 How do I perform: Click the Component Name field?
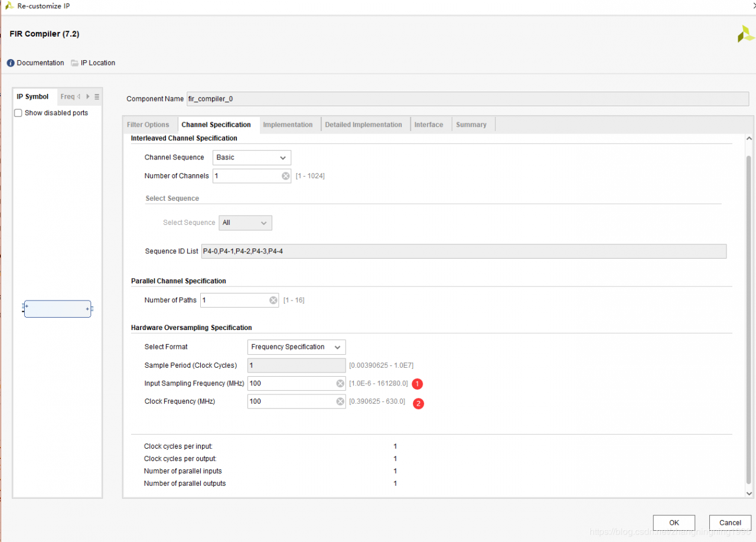coord(468,99)
